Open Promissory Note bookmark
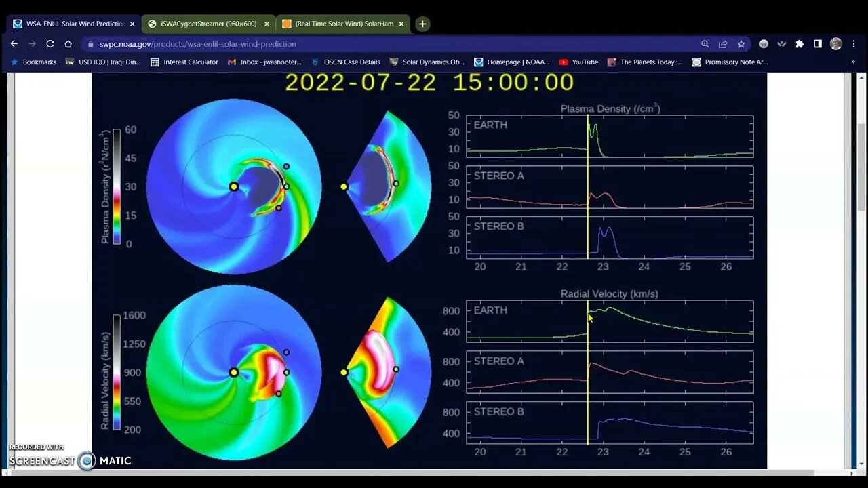The width and height of the screenshot is (868, 488). [730, 62]
